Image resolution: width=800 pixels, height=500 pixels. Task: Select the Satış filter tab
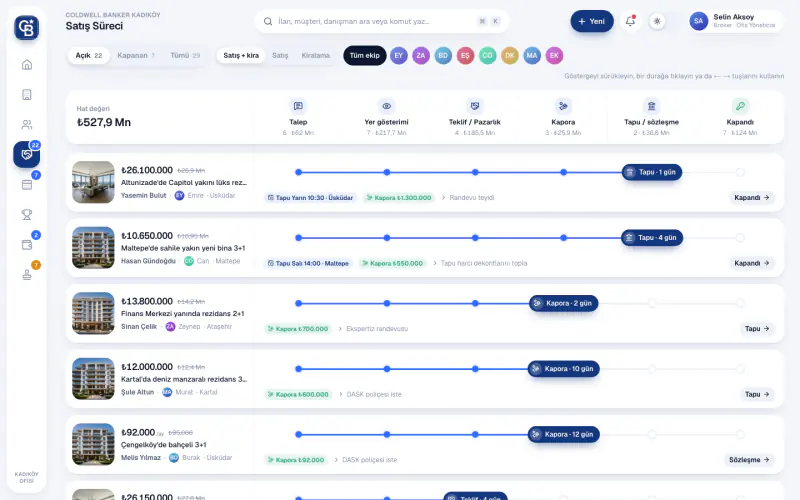click(280, 56)
